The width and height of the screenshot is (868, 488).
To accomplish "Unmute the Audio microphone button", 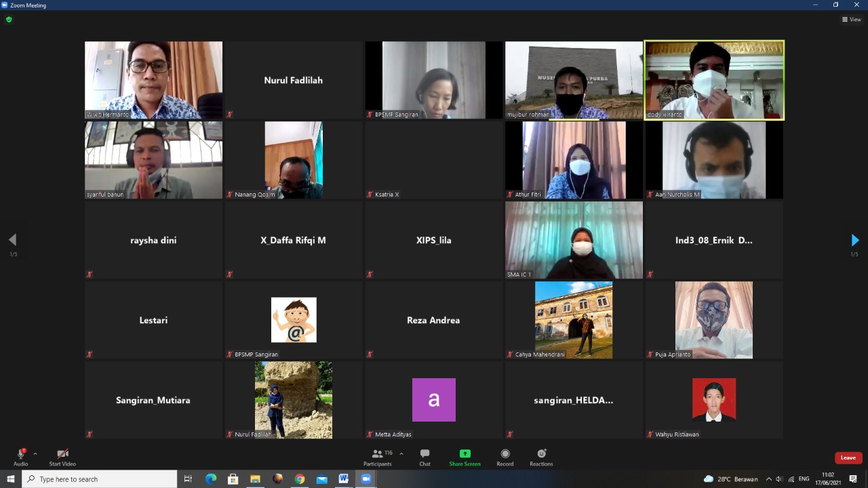I will (x=21, y=455).
